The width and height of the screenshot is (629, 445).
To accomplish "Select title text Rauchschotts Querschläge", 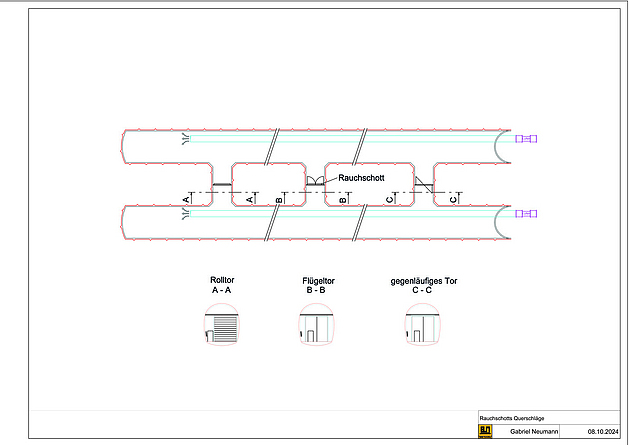I will pos(512,418).
